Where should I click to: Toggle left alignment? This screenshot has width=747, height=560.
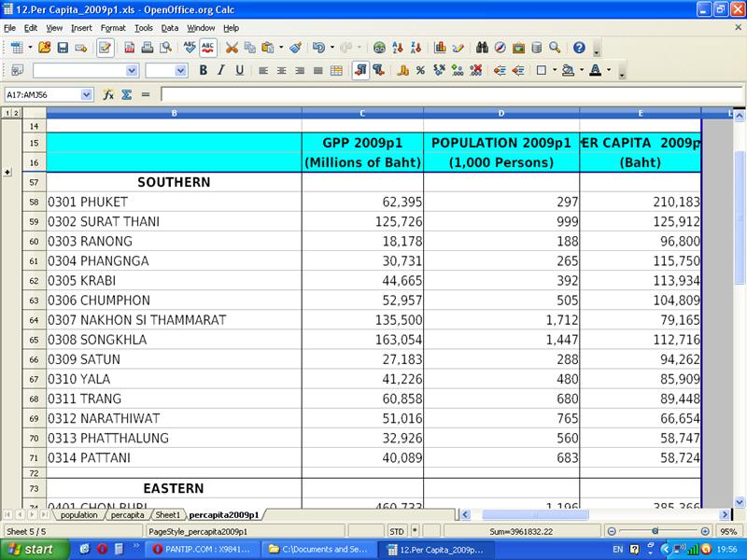[x=263, y=71]
